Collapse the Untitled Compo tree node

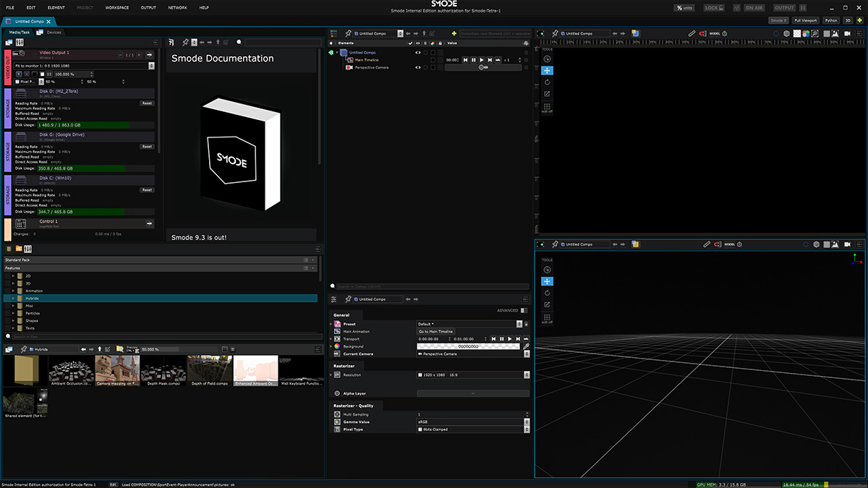coord(337,52)
